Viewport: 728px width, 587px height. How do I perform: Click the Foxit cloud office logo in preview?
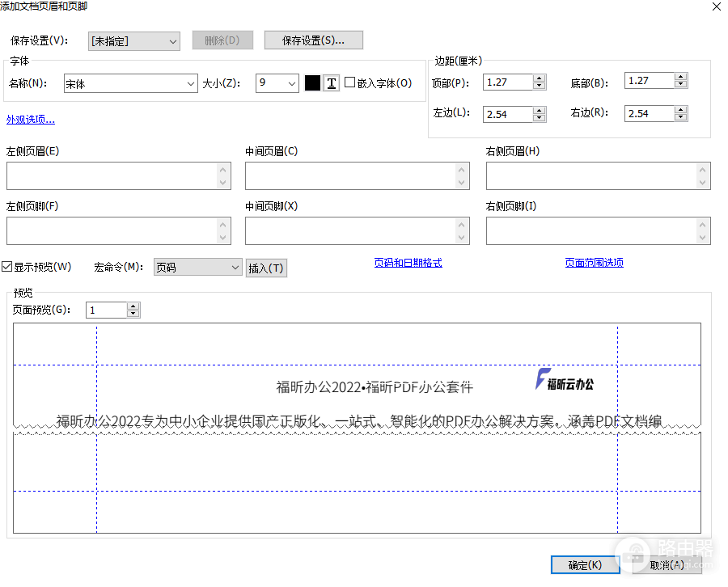(x=565, y=379)
